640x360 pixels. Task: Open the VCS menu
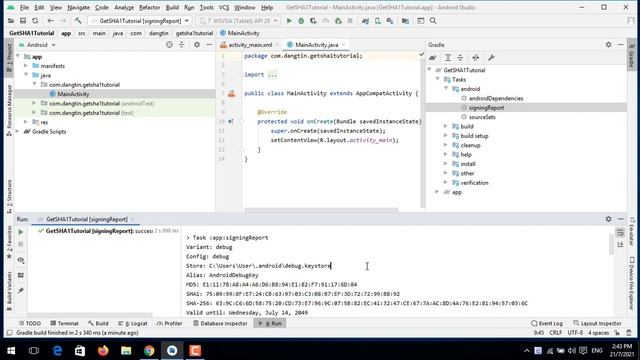click(224, 7)
